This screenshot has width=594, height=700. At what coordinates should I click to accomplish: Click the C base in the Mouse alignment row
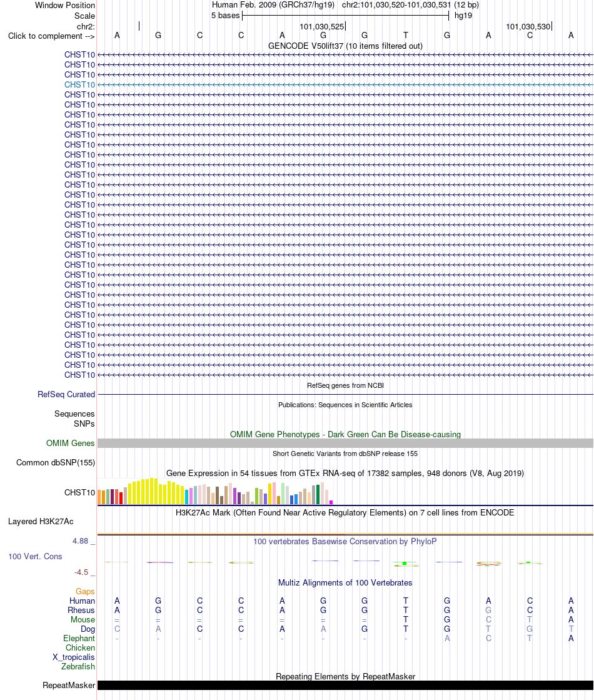click(488, 620)
